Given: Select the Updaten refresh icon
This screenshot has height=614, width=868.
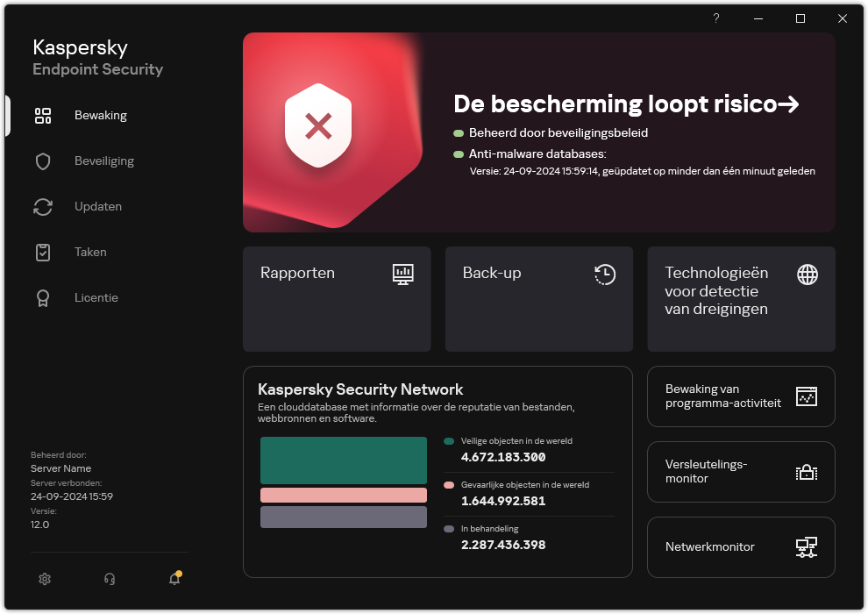Looking at the screenshot, I should coord(43,206).
